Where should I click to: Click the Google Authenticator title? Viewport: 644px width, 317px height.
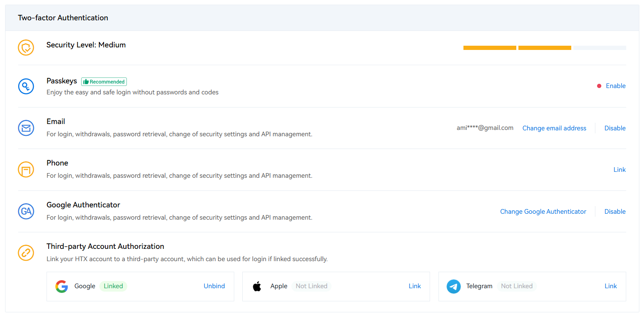83,205
